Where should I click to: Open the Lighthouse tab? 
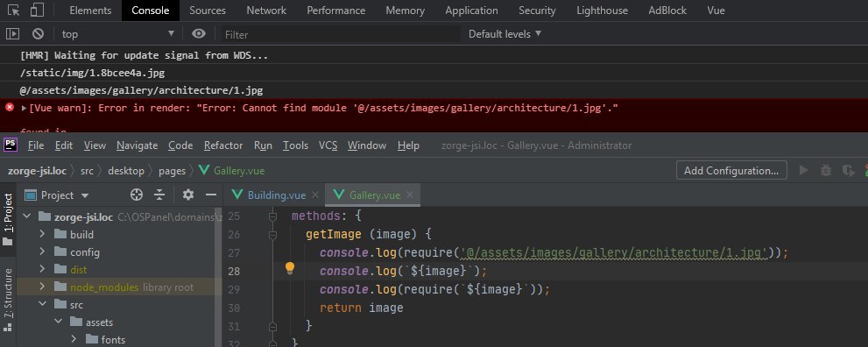(x=603, y=11)
